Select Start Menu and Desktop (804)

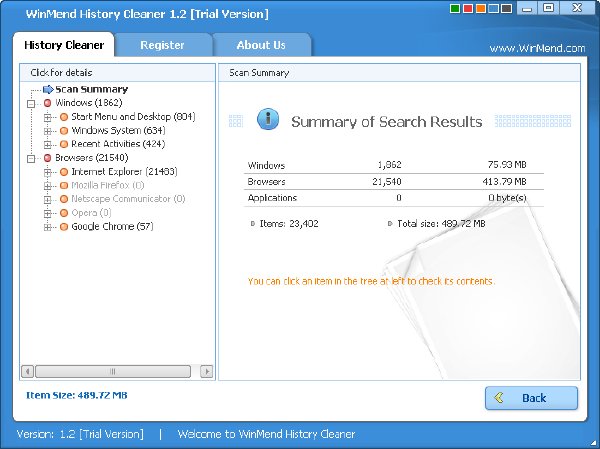(x=133, y=116)
